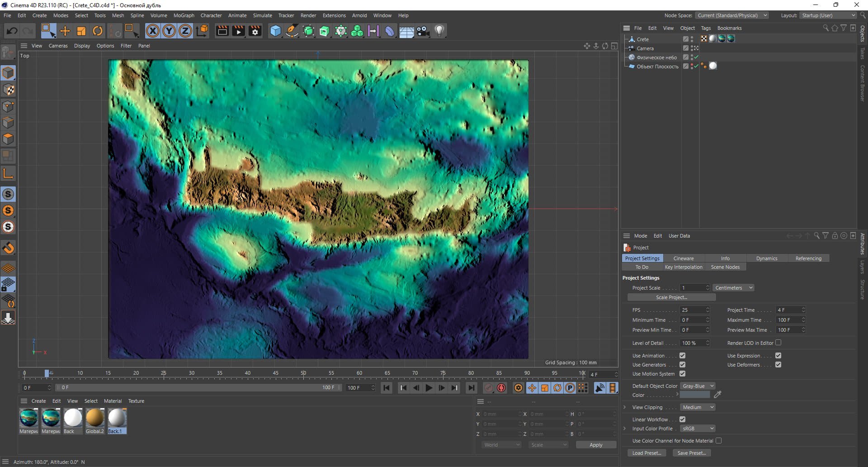The width and height of the screenshot is (868, 467).
Task: Click the Save Preset button
Action: [x=692, y=453]
